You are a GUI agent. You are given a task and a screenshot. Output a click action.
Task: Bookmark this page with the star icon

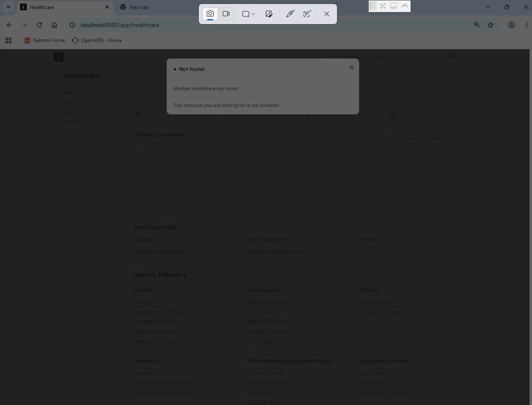490,25
